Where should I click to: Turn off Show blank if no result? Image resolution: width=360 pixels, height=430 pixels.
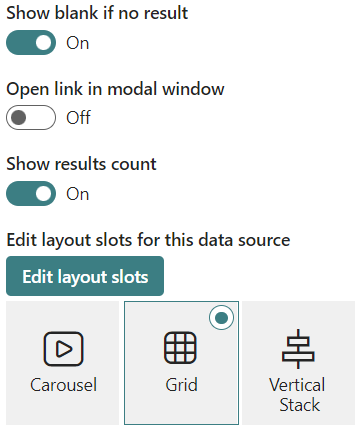point(31,42)
